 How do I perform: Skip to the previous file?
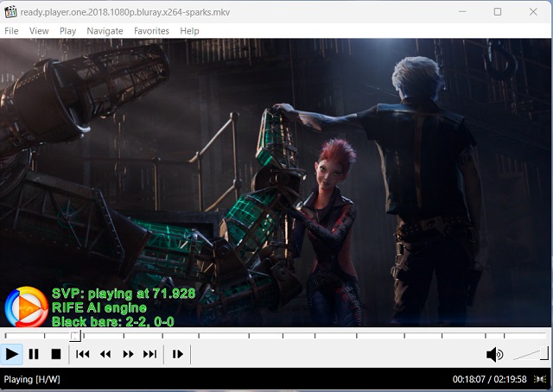click(x=83, y=354)
